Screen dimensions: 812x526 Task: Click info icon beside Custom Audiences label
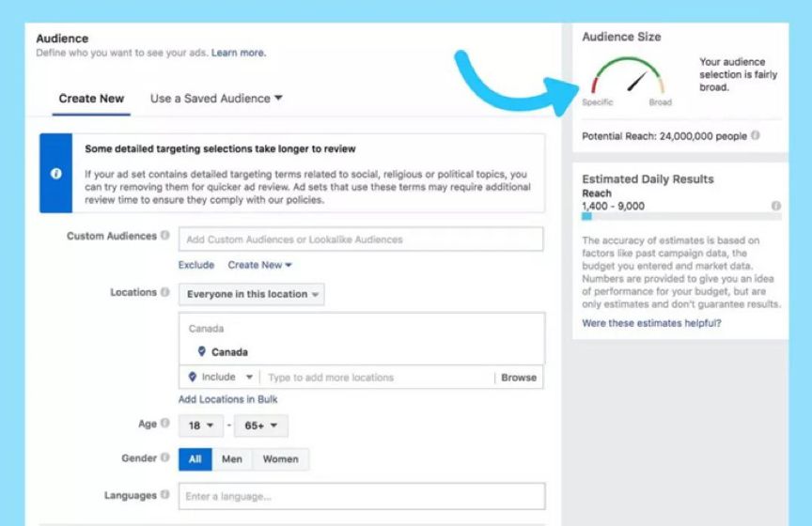[164, 235]
